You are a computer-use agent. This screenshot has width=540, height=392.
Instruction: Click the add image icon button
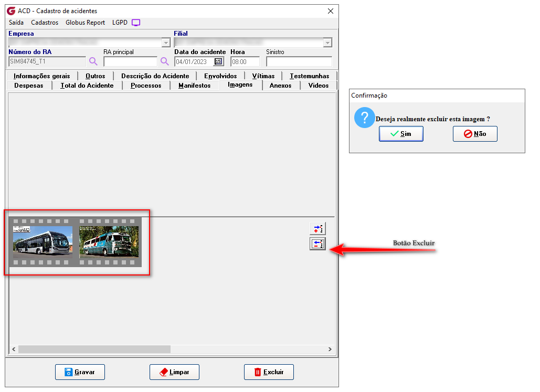pos(317,229)
